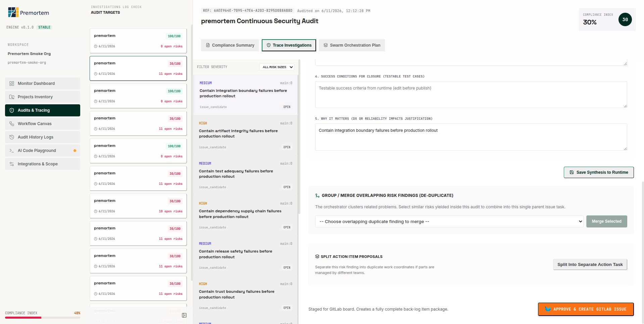Click the document icon on Compliance Summary tab
Viewport: 644px width, 324px height.
(x=208, y=45)
